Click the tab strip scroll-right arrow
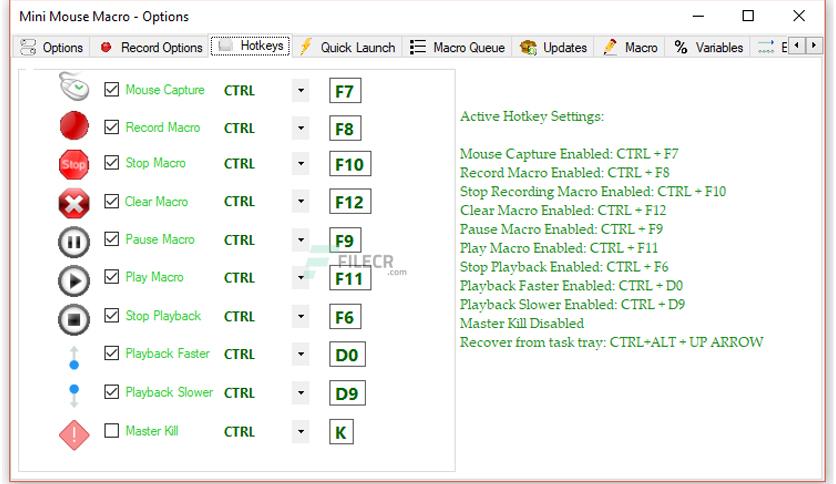 tap(814, 45)
